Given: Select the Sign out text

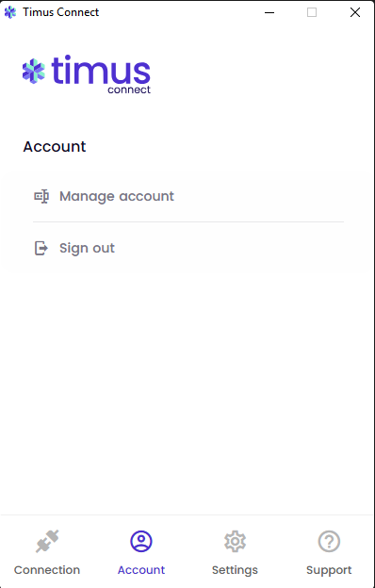Looking at the screenshot, I should point(87,248).
